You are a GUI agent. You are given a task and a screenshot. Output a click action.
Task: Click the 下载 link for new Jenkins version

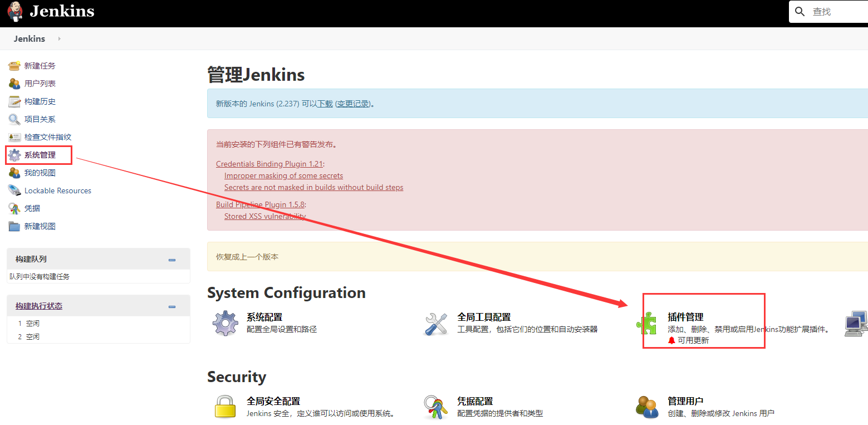click(325, 104)
